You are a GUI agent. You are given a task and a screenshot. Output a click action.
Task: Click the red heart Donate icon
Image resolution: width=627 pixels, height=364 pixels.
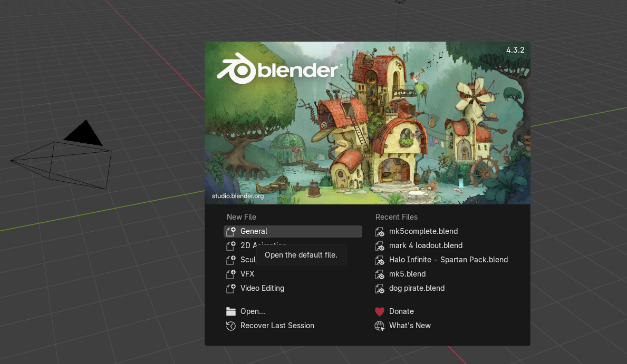pyautogui.click(x=380, y=311)
